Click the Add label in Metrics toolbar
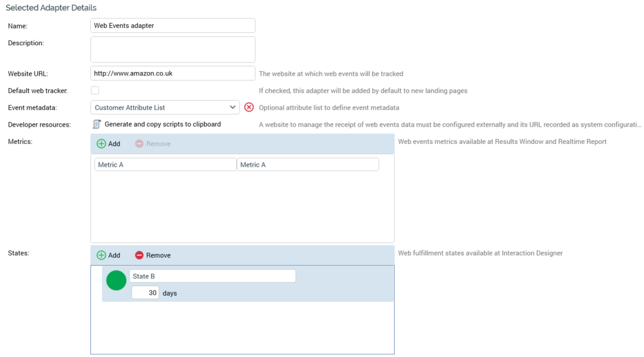 point(114,144)
